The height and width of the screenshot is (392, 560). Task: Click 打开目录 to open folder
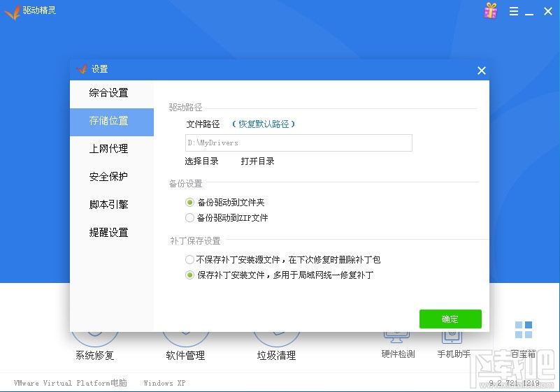point(257,161)
